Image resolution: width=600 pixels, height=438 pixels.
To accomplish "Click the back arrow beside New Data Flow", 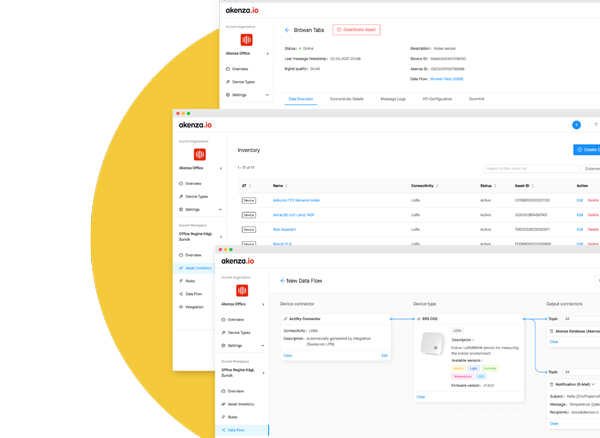I will click(x=282, y=281).
